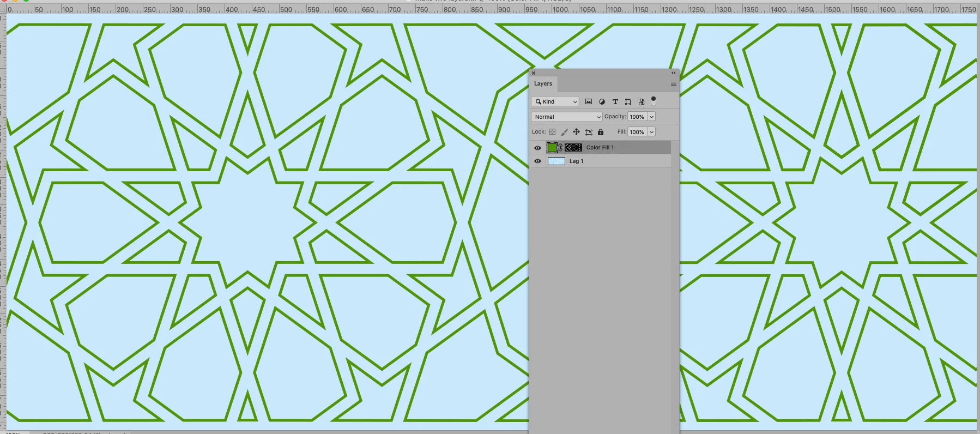This screenshot has height=434, width=980.
Task: Lock image pixels brush icon
Action: point(564,132)
